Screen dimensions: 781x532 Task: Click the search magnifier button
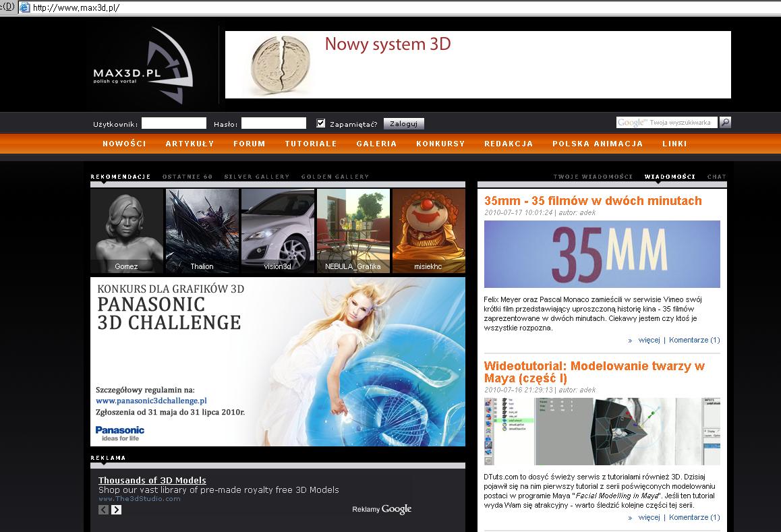coord(725,122)
